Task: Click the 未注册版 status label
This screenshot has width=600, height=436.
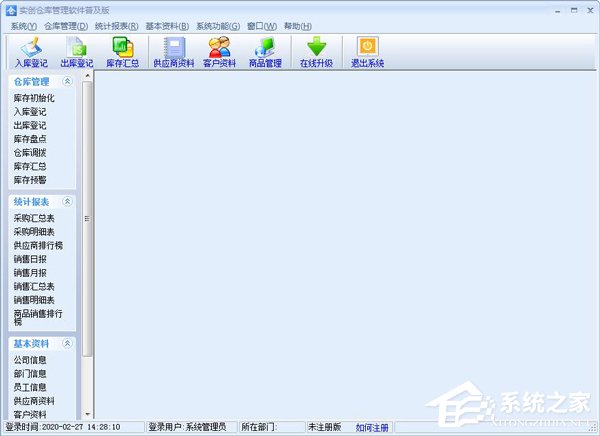Action: click(324, 427)
